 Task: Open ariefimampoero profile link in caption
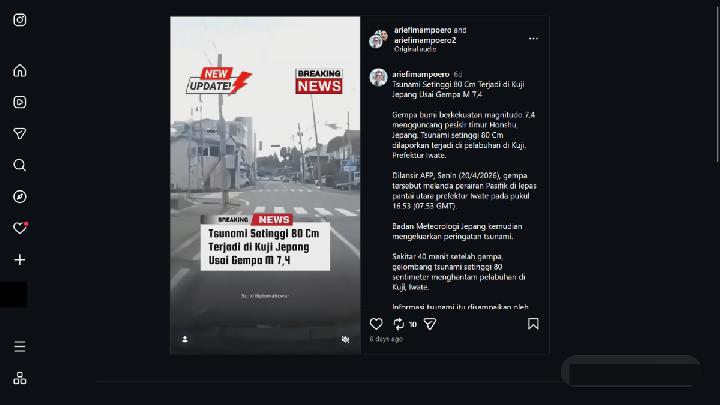[421, 74]
